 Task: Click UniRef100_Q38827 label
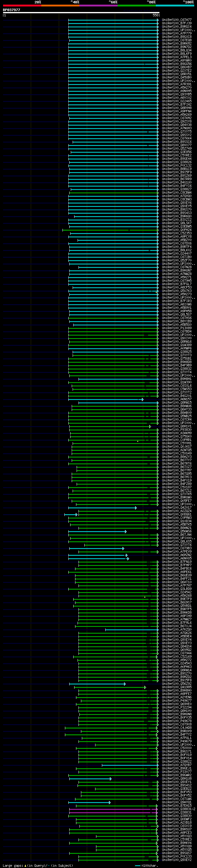coord(176,189)
